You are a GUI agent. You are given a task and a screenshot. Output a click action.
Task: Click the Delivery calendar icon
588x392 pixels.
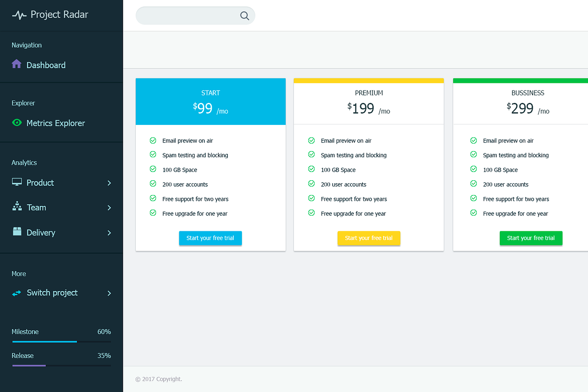16,232
